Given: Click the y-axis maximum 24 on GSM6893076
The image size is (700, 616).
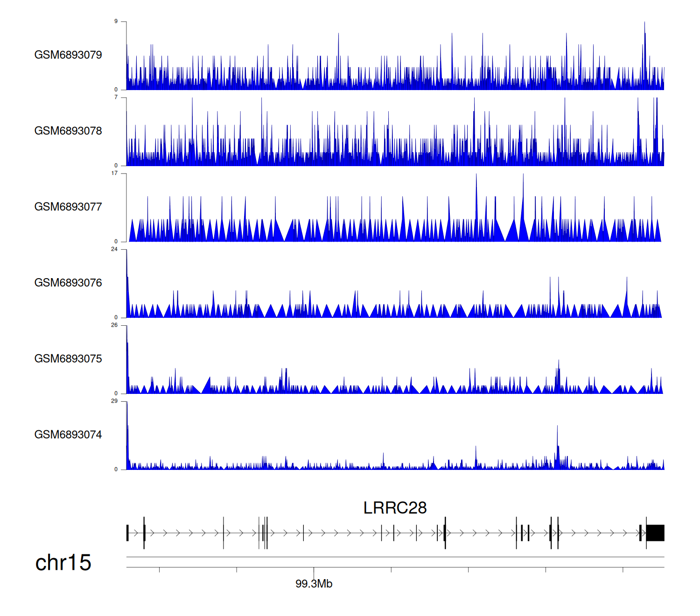Looking at the screenshot, I should pyautogui.click(x=114, y=249).
